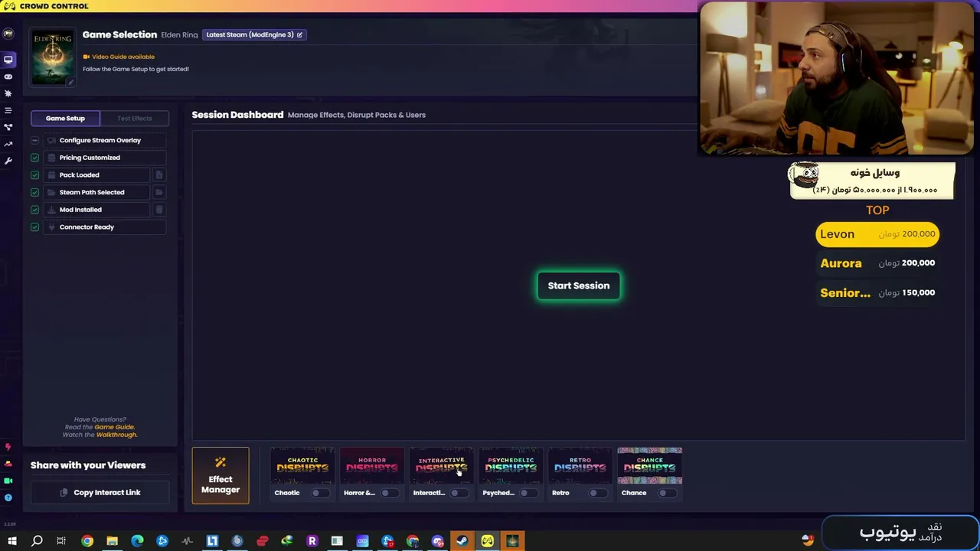Click the Mod Installed setup step

point(96,210)
